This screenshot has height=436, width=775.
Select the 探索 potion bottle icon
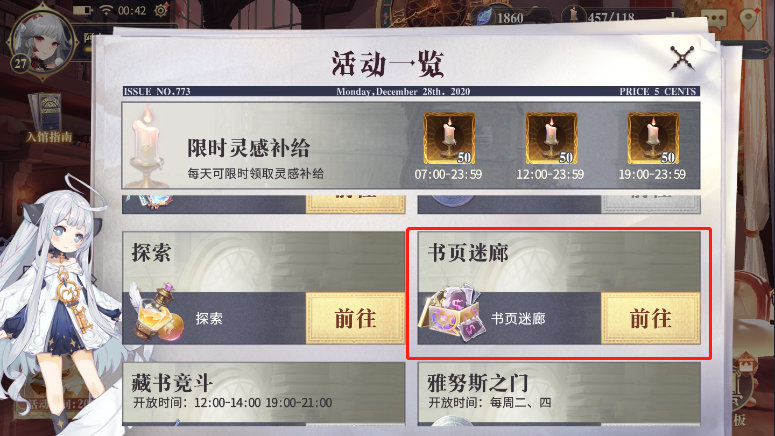tap(158, 313)
